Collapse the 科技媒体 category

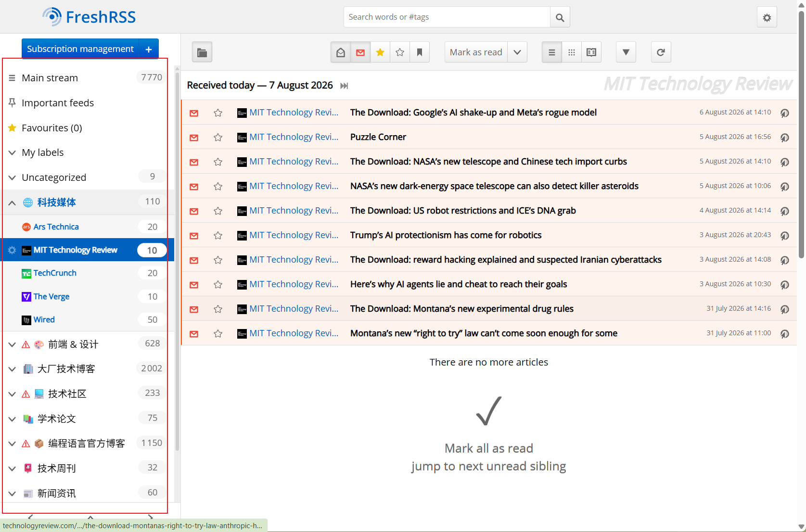pos(12,203)
